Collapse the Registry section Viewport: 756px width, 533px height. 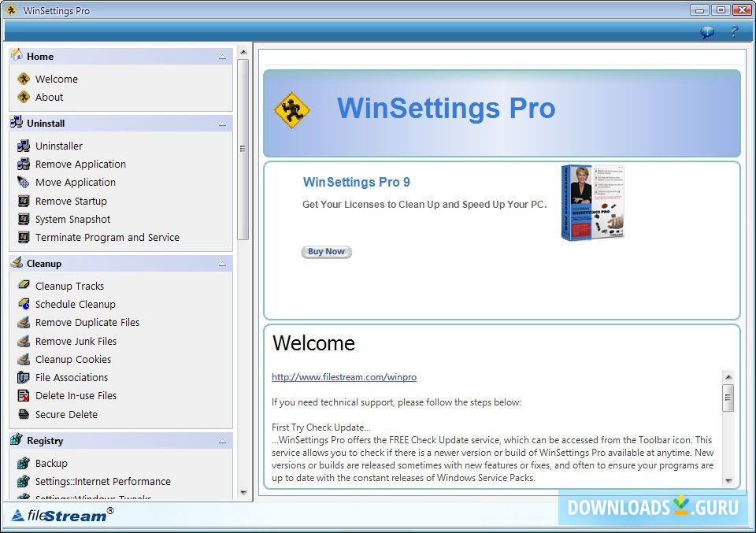(x=222, y=441)
